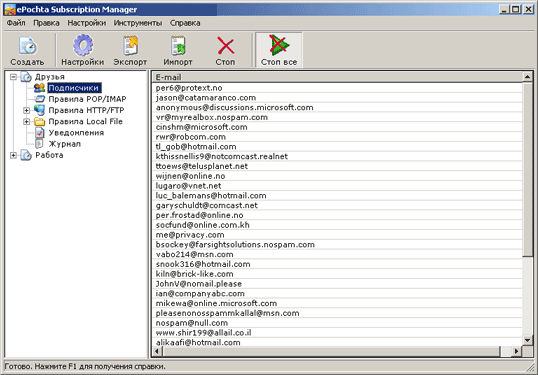Select Правила POP/IMAP tree label
Image resolution: width=538 pixels, height=375 pixels.
pyautogui.click(x=87, y=99)
